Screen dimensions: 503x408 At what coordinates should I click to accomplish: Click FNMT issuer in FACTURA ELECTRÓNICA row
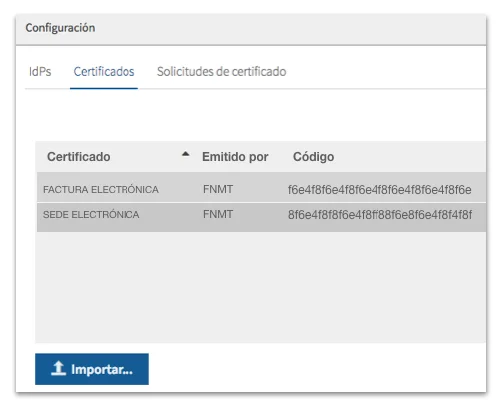click(x=218, y=189)
